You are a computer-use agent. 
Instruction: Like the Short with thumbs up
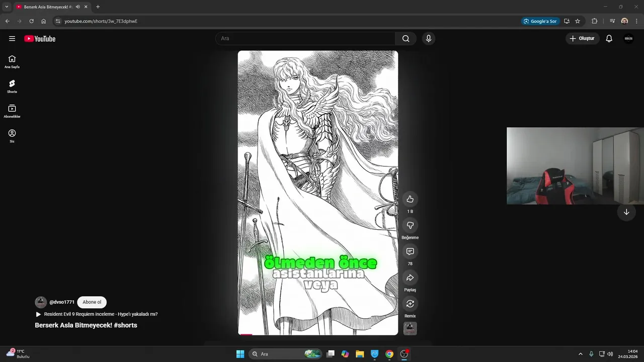coord(410,199)
